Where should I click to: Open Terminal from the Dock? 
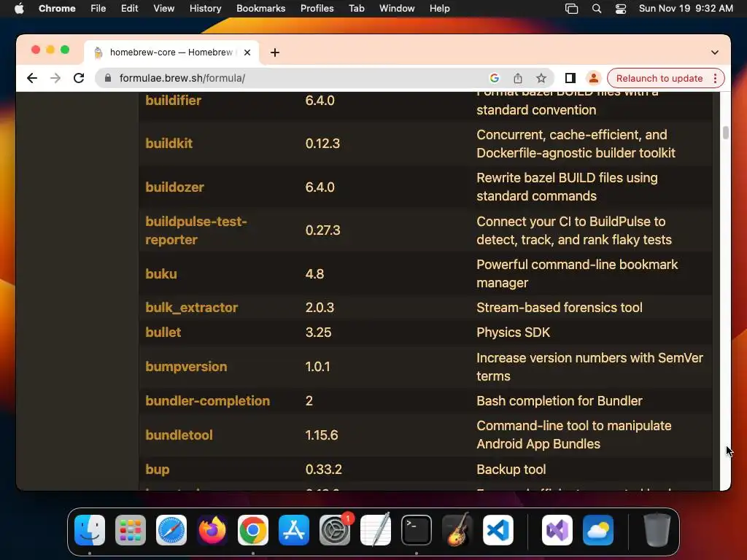coord(417,530)
